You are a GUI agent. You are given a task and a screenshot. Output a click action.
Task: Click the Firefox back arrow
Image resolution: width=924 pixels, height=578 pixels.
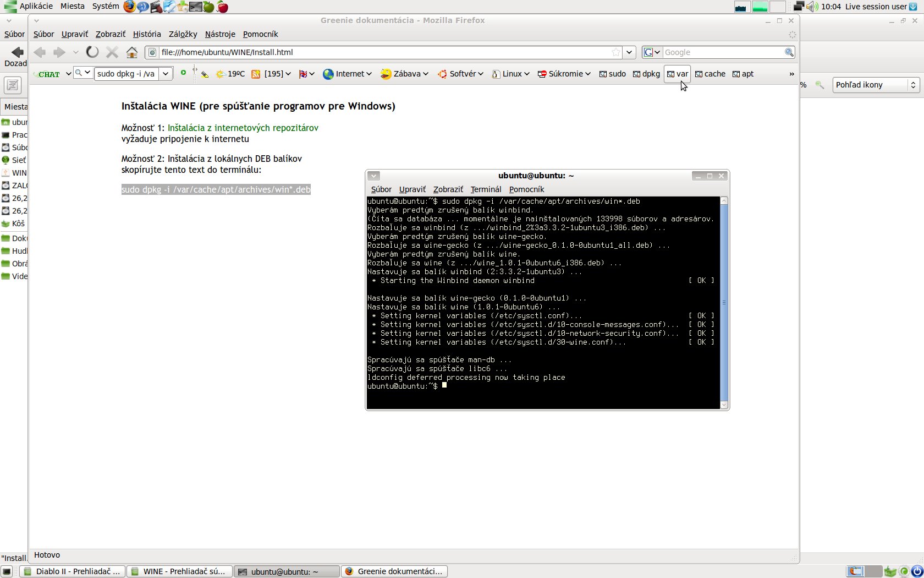coord(40,52)
